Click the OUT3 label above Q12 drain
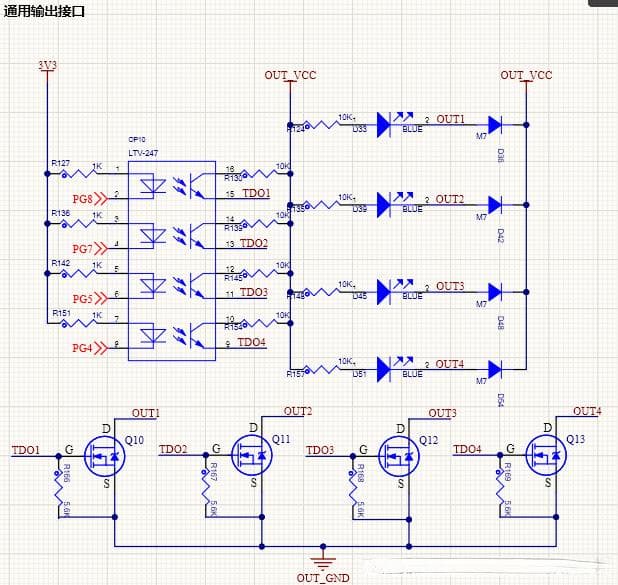Image resolution: width=618 pixels, height=585 pixels. 443,413
